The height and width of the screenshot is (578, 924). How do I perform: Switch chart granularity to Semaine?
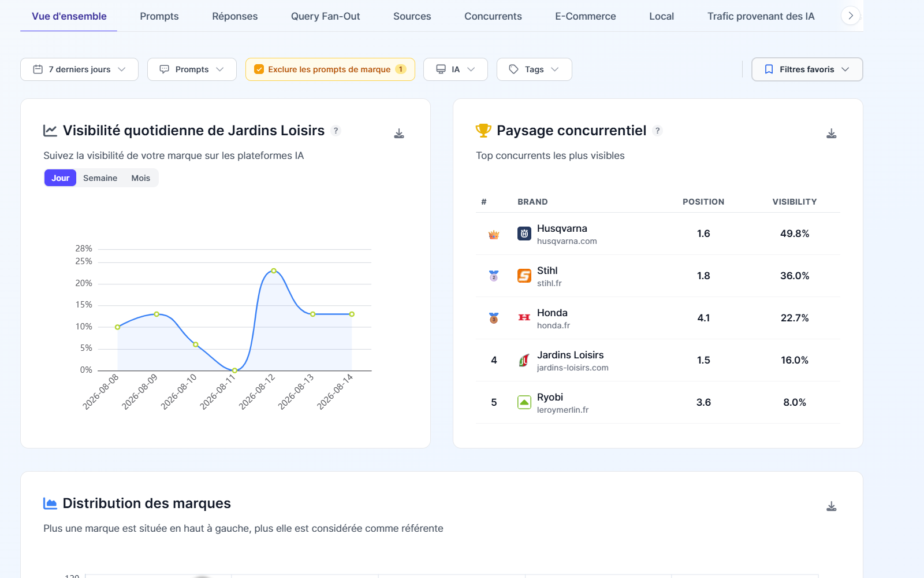(100, 178)
